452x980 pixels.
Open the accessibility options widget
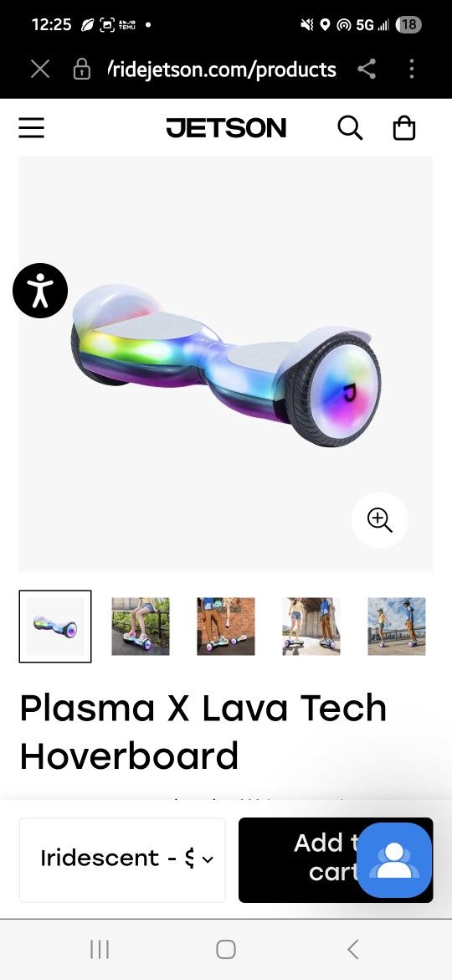coord(40,291)
